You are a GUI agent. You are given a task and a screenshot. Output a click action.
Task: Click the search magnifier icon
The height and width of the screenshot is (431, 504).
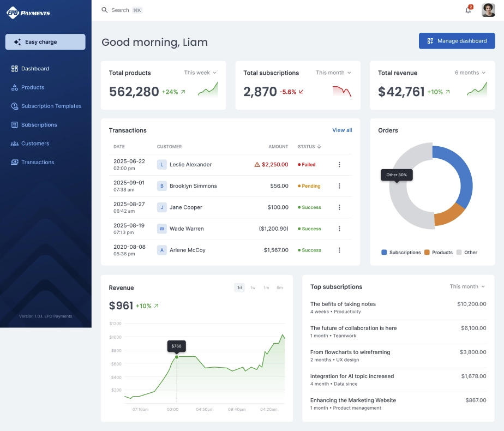tap(105, 10)
